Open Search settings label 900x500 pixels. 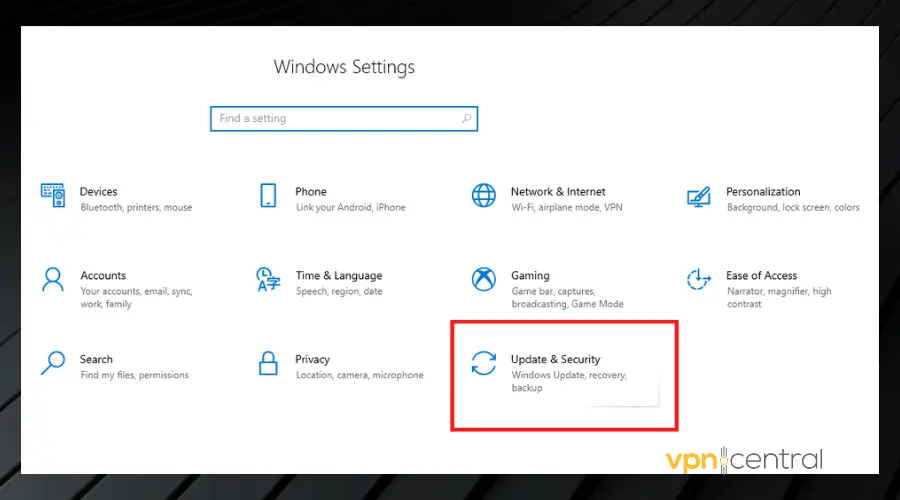tap(96, 359)
